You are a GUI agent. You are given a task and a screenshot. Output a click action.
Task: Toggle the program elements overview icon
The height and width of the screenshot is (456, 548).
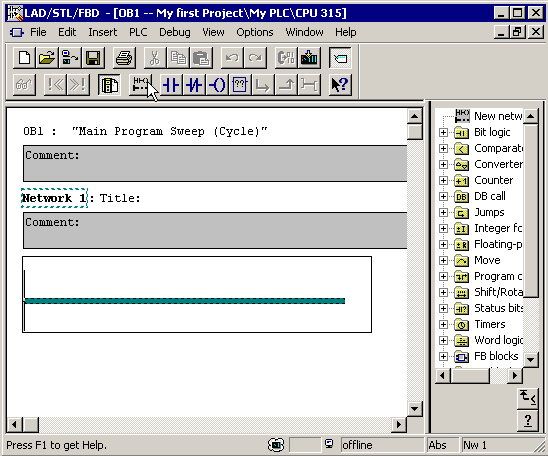340,58
